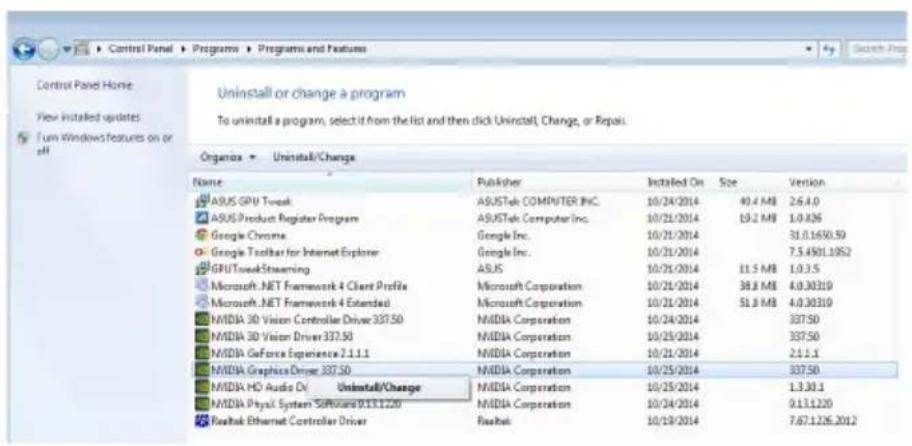Click NVIDIA HD Audio Driver icon
The width and height of the screenshot is (912, 446).
pyautogui.click(x=201, y=387)
